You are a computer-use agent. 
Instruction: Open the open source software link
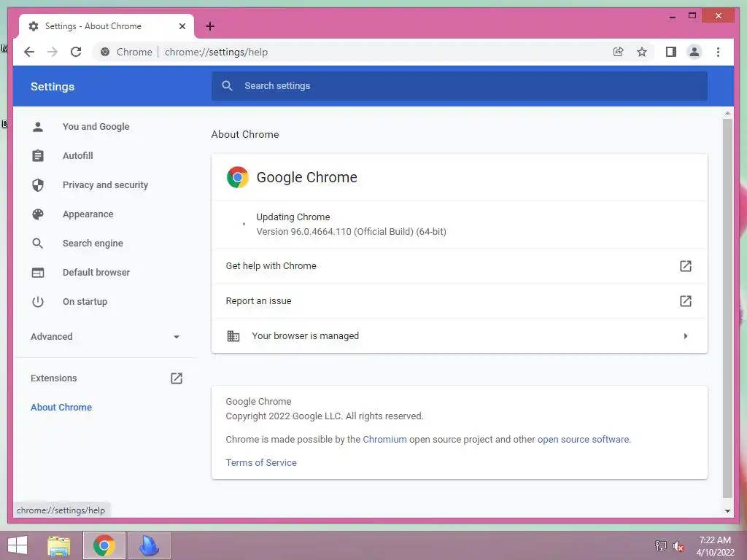pos(583,439)
